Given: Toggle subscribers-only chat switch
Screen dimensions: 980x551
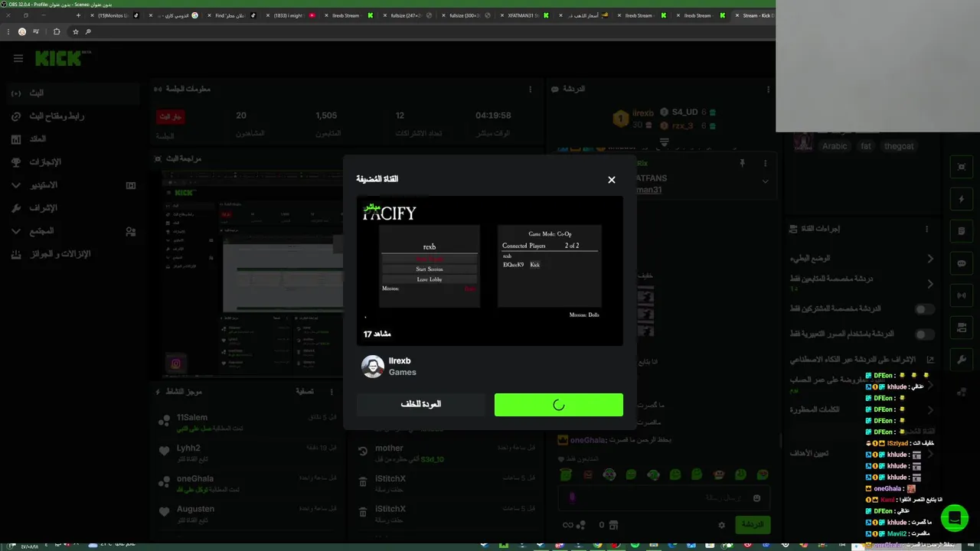Looking at the screenshot, I should (x=925, y=309).
